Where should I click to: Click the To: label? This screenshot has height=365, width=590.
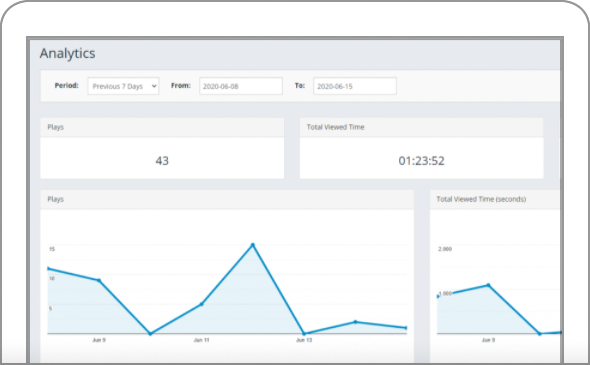[300, 85]
